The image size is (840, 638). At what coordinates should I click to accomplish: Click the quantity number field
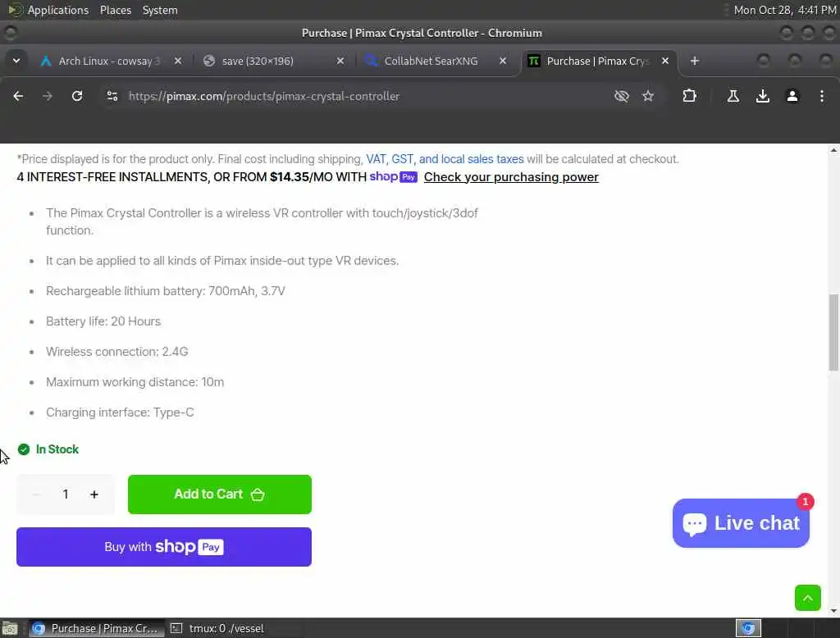(66, 494)
